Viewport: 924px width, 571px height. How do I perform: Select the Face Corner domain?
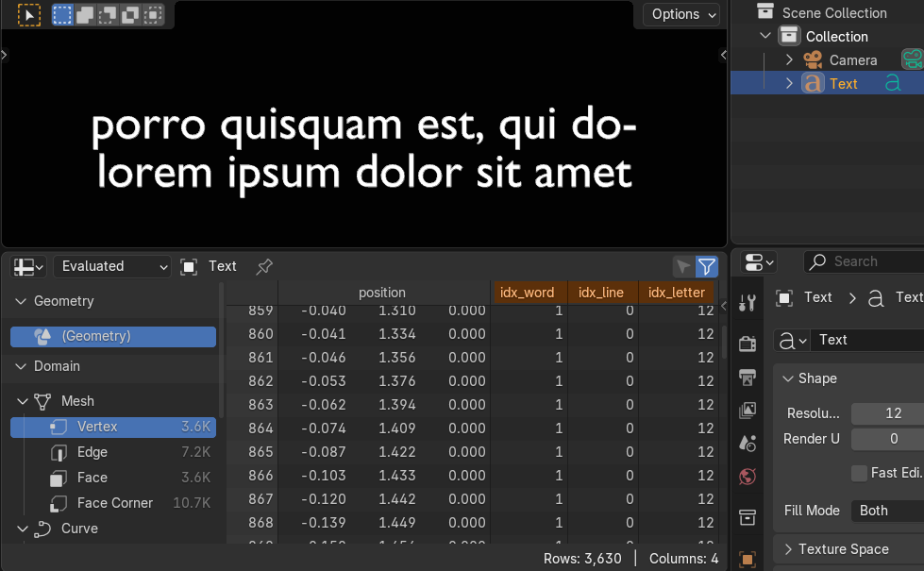tap(113, 503)
